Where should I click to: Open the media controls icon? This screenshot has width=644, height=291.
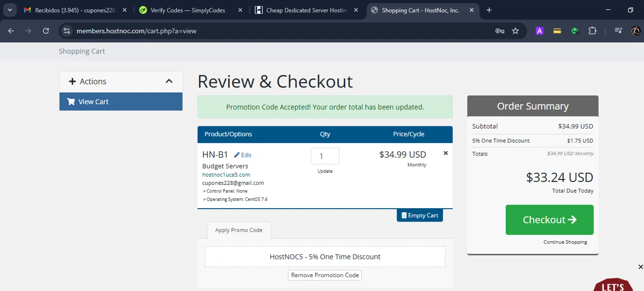pyautogui.click(x=618, y=30)
